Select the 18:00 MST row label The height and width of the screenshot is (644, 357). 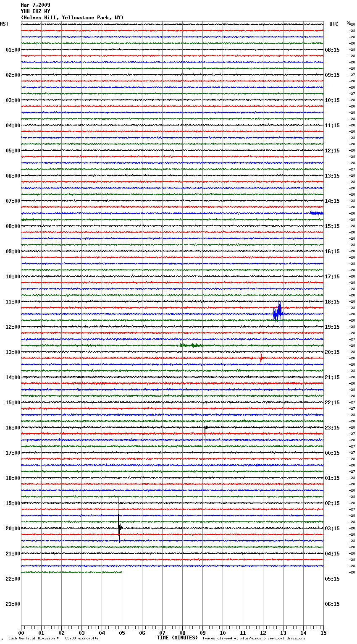tap(13, 478)
